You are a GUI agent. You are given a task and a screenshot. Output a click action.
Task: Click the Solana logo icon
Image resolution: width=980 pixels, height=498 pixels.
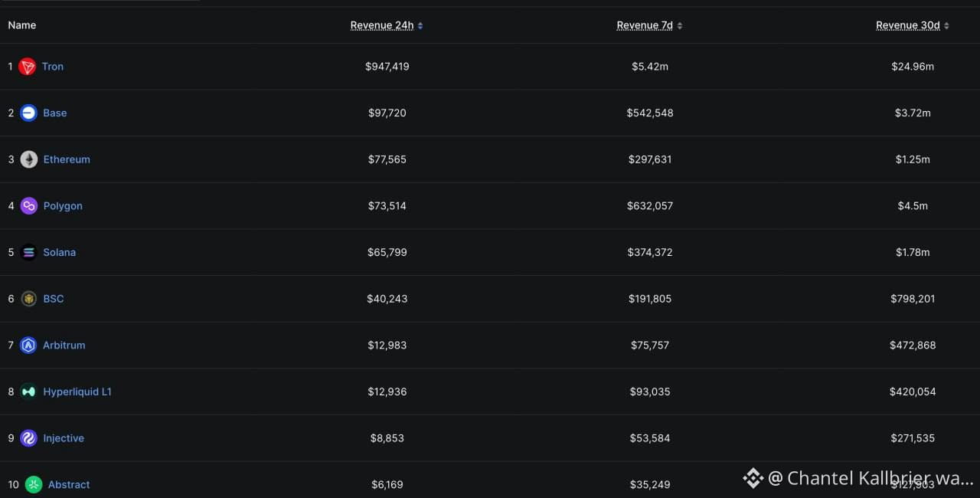pos(28,253)
